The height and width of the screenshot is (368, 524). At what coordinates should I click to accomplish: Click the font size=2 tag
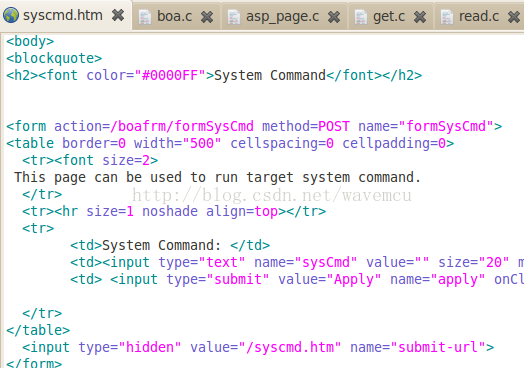(106, 161)
